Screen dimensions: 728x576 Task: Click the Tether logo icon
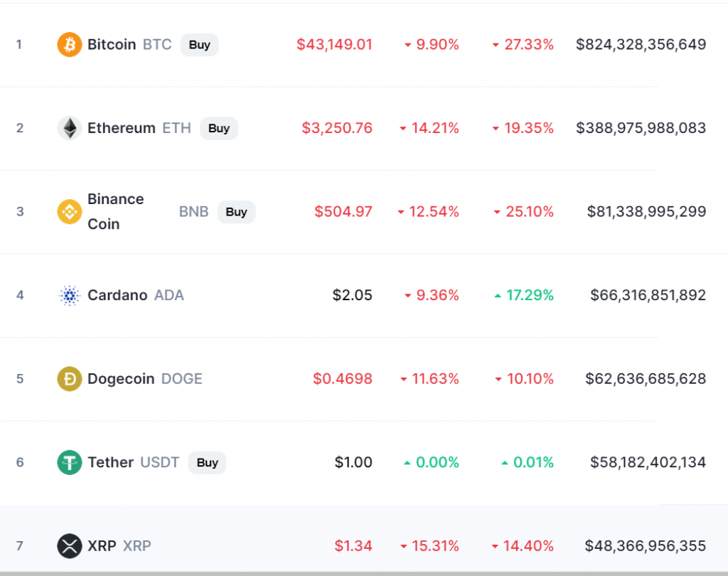point(70,462)
